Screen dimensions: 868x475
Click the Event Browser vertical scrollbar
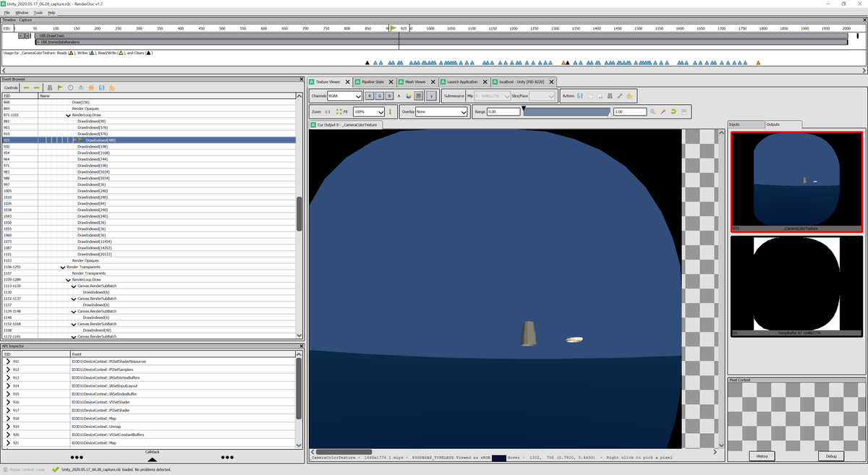click(x=299, y=214)
